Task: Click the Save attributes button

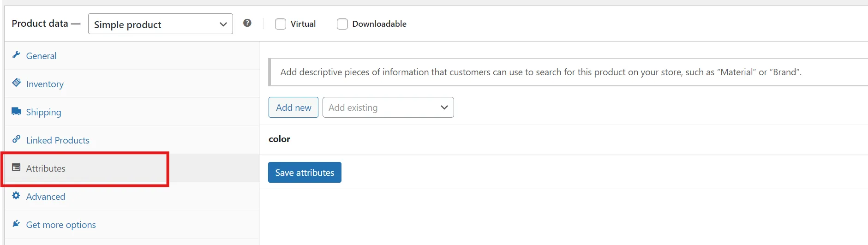Action: pos(305,173)
